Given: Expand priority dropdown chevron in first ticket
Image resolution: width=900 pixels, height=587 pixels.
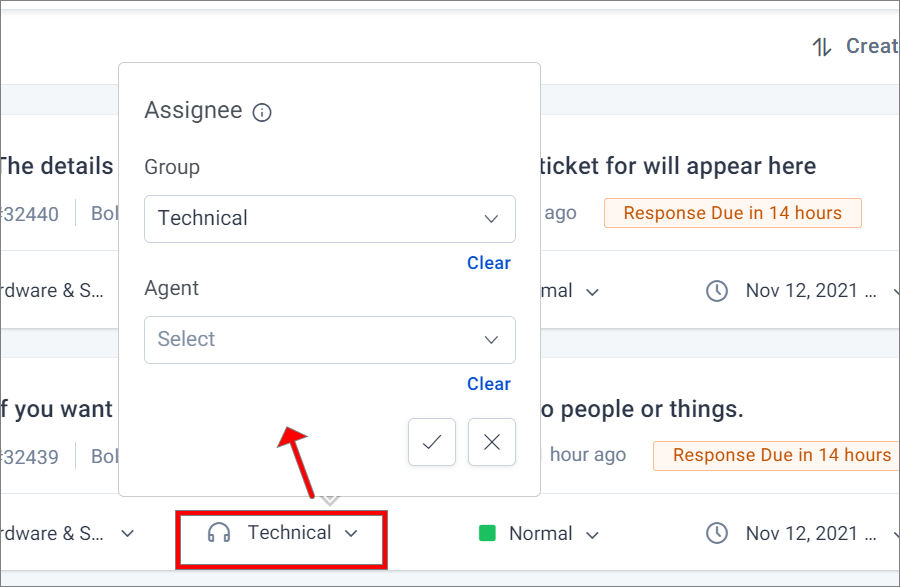Looking at the screenshot, I should (x=592, y=292).
